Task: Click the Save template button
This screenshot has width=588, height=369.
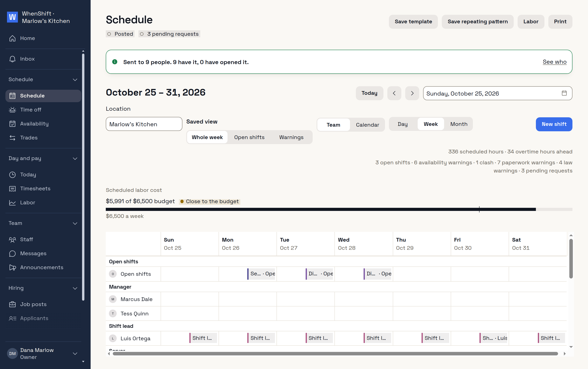Action: click(x=413, y=22)
